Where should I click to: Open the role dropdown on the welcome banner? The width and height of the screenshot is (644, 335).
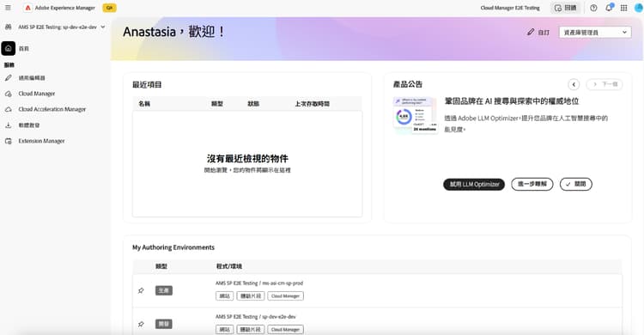coord(595,32)
